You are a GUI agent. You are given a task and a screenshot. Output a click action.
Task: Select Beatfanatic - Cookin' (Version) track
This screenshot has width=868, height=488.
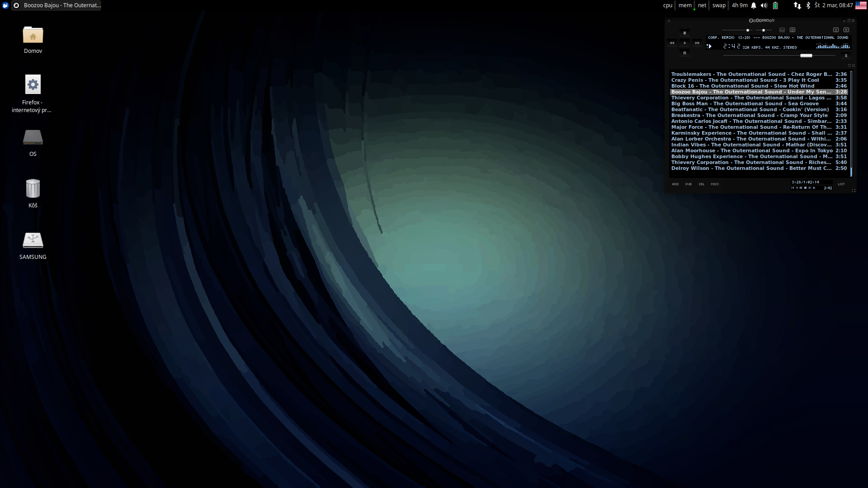click(x=759, y=109)
